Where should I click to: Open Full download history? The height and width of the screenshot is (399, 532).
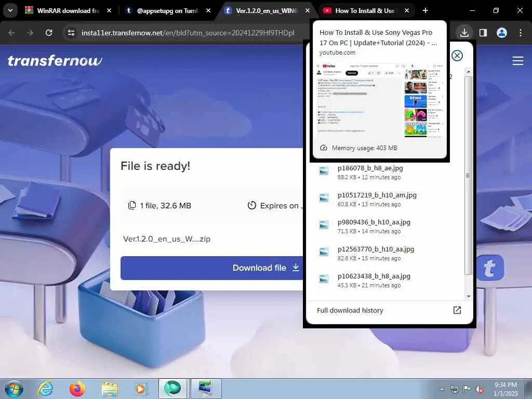coord(389,311)
